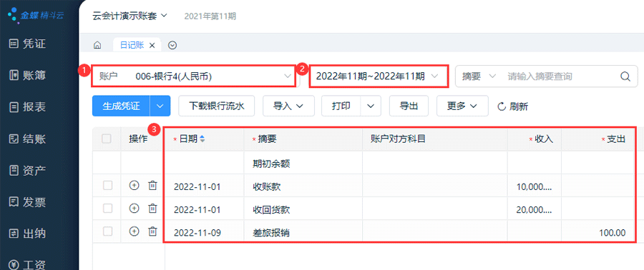Go to the home tab icon

click(97, 46)
